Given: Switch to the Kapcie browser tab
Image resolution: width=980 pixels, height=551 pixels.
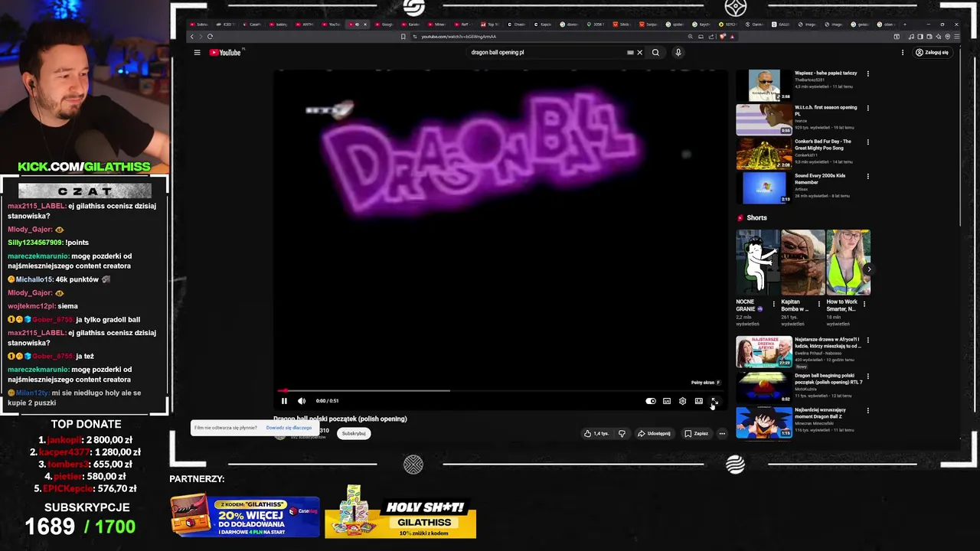Looking at the screenshot, I should coord(544,24).
